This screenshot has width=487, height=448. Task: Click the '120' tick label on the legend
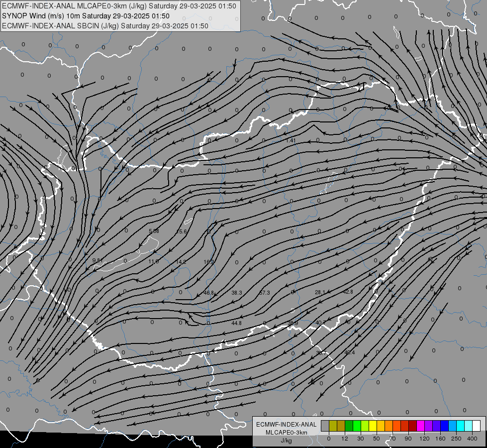point(424,439)
